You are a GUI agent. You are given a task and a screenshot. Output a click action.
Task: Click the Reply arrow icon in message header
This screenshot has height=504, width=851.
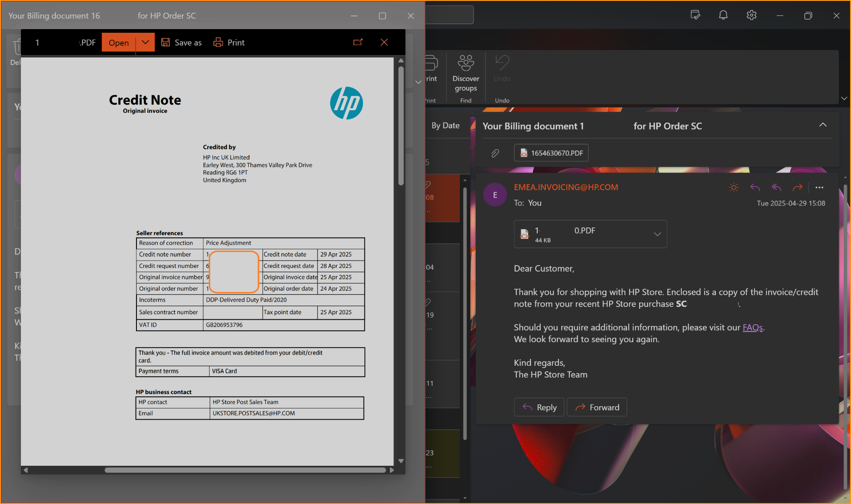click(755, 187)
